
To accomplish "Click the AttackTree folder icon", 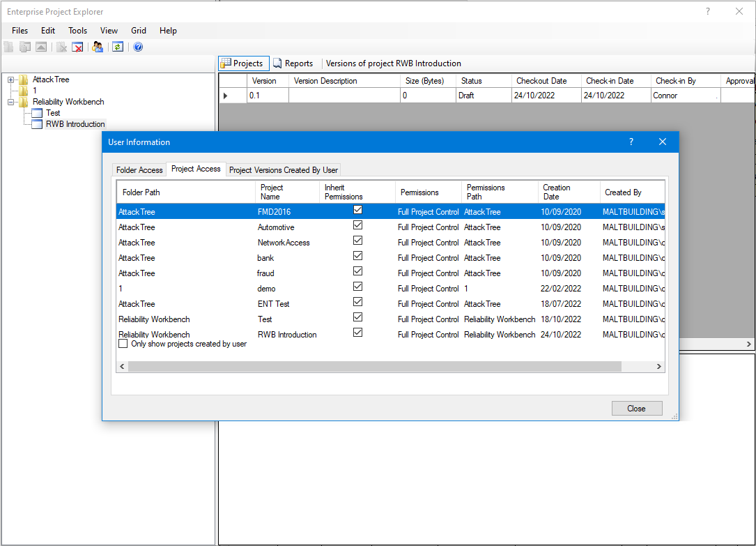I will [24, 79].
